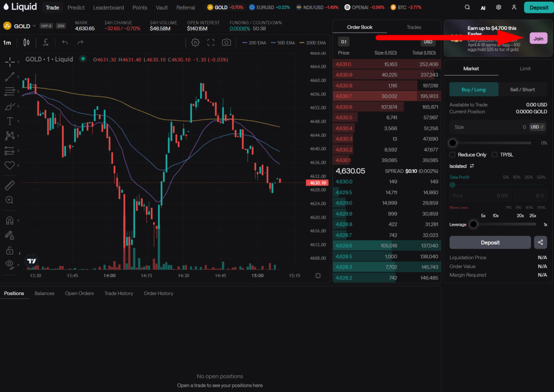Open the indicators fx icon
The width and height of the screenshot is (554, 392).
(x=45, y=42)
